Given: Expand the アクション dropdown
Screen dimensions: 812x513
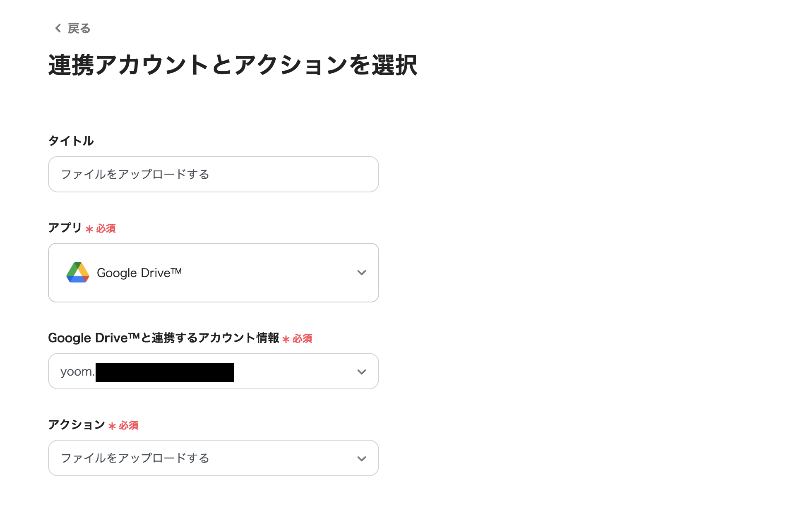Looking at the screenshot, I should tap(213, 458).
